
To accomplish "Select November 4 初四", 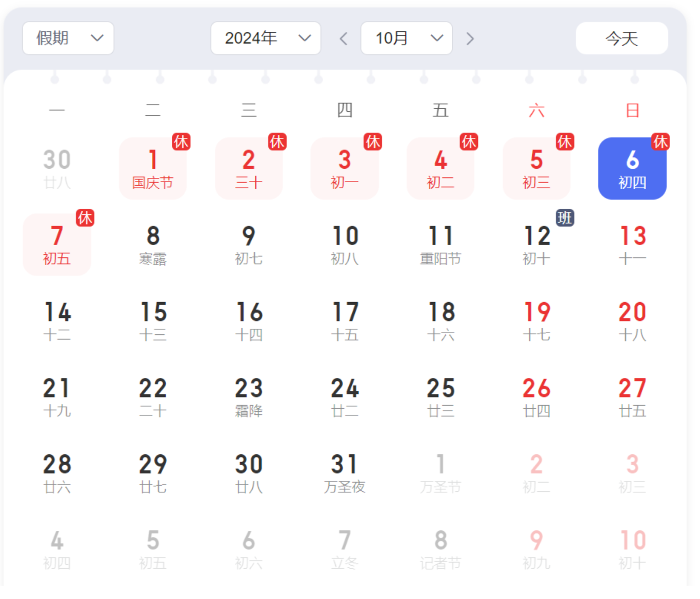I will 57,550.
